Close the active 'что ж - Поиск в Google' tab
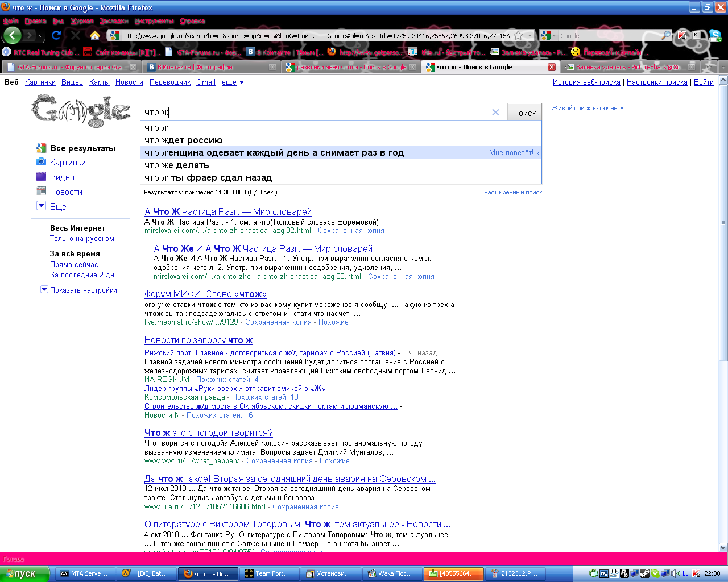 551,67
